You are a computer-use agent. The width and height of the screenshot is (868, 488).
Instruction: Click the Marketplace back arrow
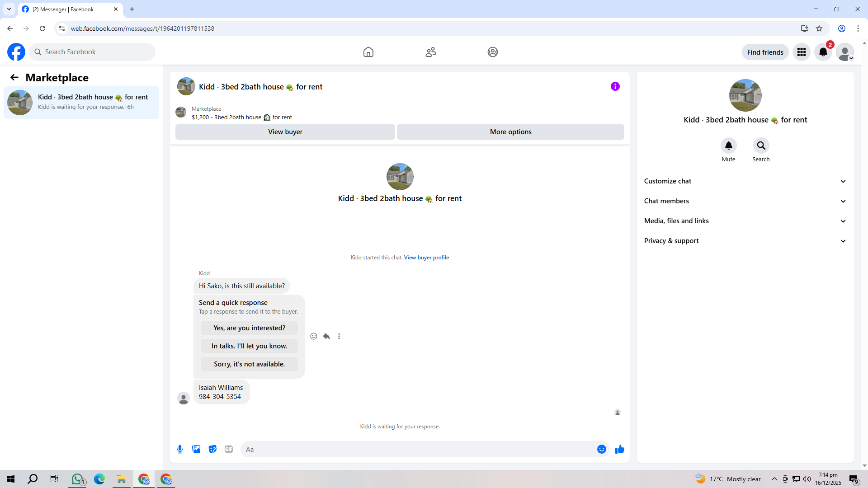(x=14, y=77)
